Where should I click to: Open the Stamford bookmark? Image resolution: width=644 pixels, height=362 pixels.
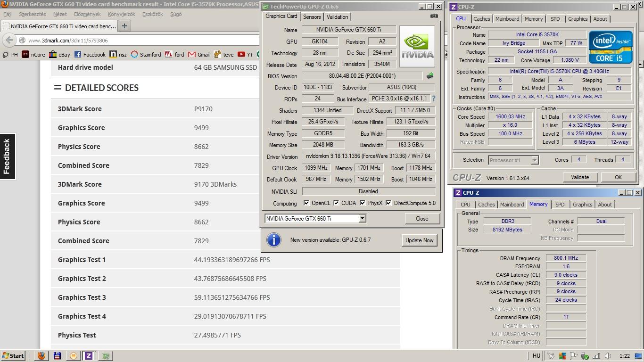click(146, 55)
